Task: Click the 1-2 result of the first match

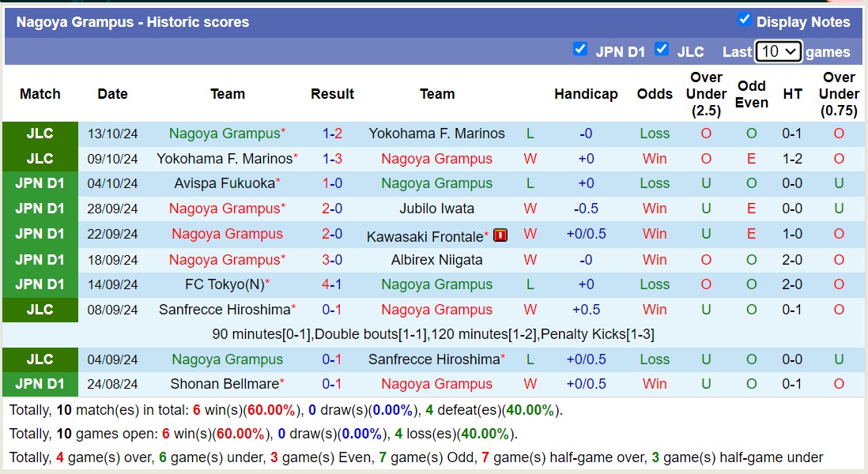Action: coord(332,133)
